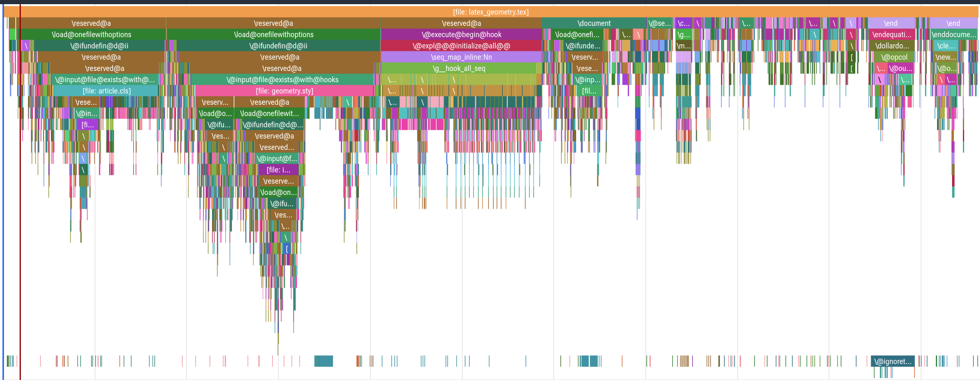The width and height of the screenshot is (980, 382).
Task: Click the \load@onefilewit... frame
Action: 269,114
